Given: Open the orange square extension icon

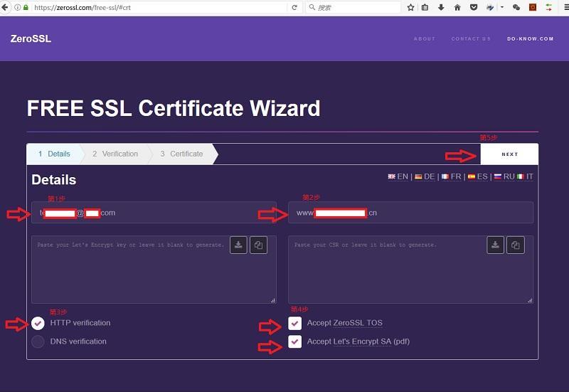Looking at the screenshot, I should (532, 7).
